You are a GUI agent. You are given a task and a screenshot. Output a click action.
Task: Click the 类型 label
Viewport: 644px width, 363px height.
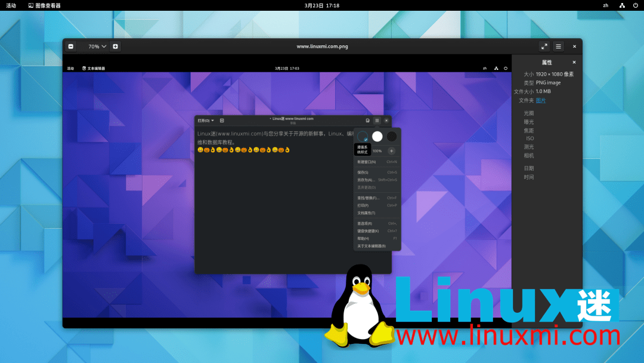pyautogui.click(x=528, y=82)
